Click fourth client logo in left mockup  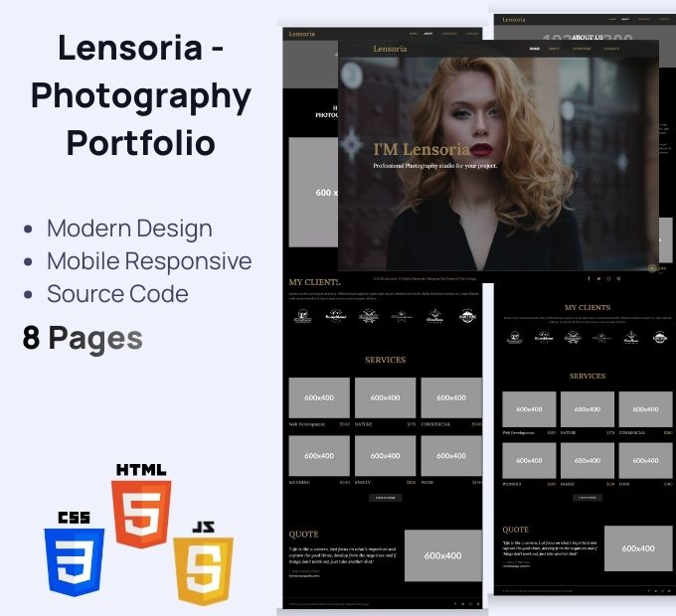(402, 317)
